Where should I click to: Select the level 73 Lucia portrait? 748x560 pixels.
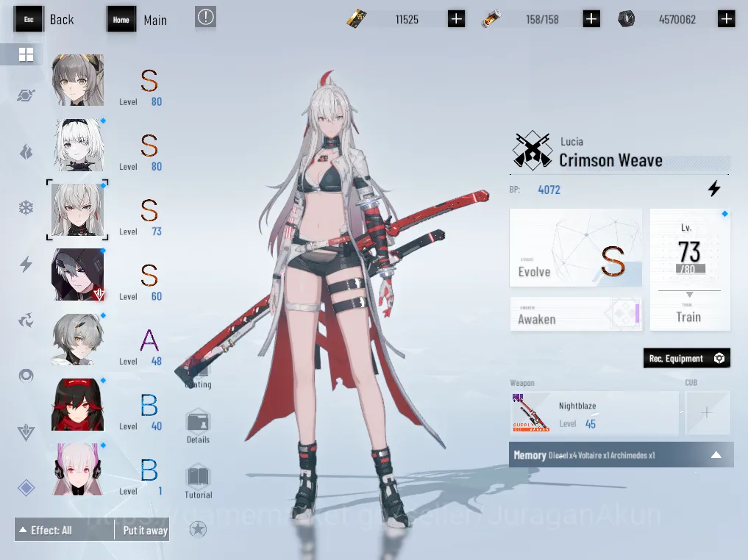click(x=77, y=209)
